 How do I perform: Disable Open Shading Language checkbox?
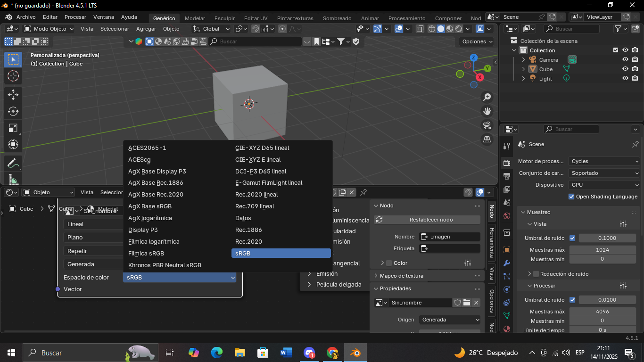(x=572, y=197)
